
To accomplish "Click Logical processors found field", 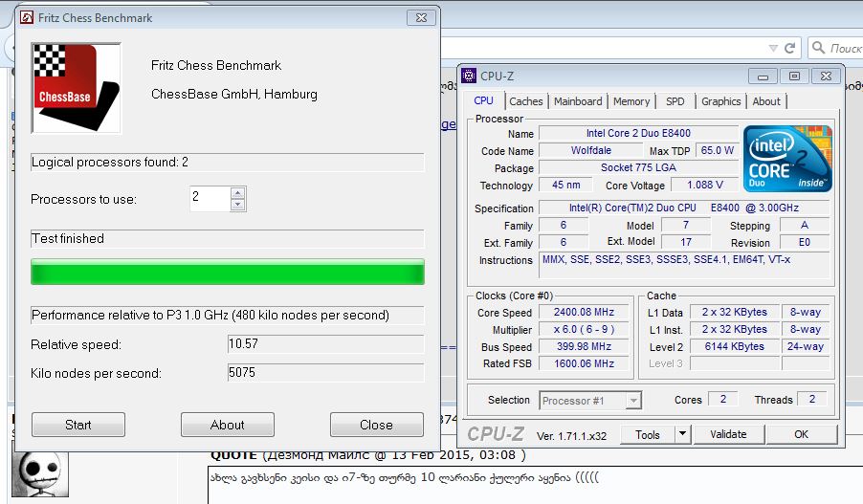I will click(228, 163).
